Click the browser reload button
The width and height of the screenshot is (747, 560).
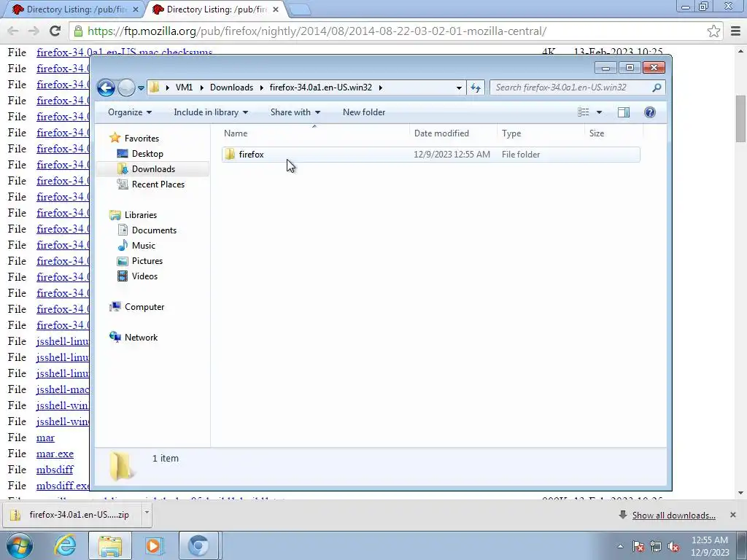click(x=55, y=31)
